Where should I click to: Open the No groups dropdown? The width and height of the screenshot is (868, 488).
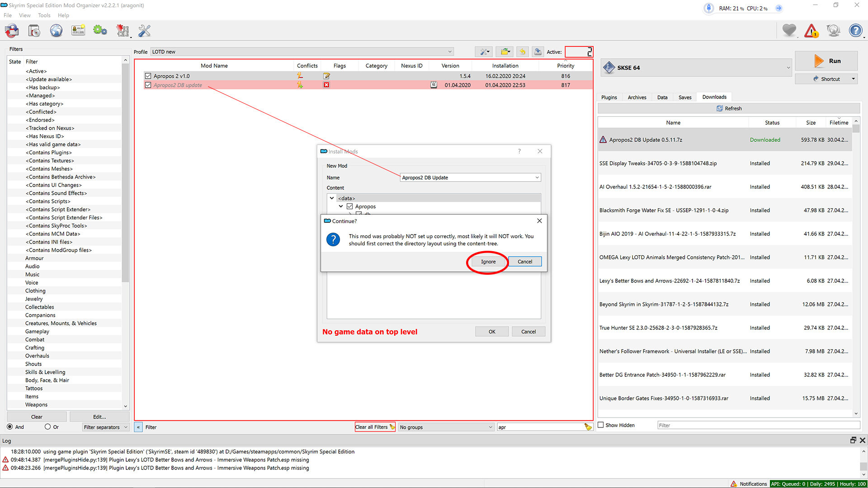tap(446, 427)
